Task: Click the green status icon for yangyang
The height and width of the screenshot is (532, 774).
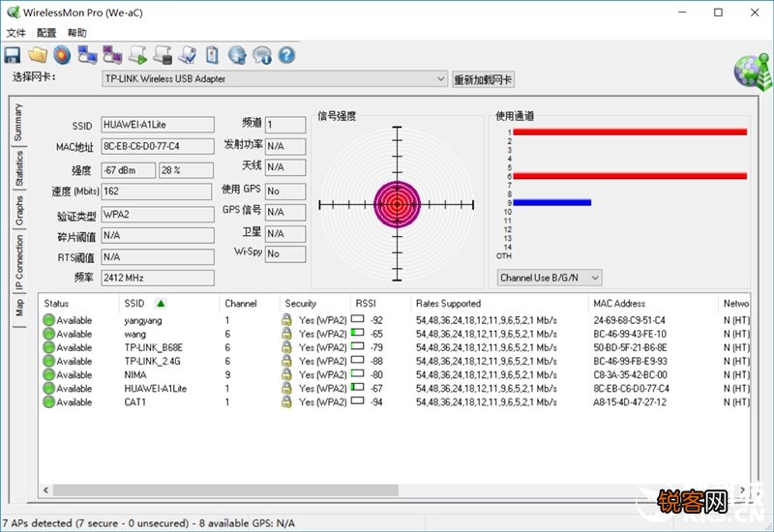Action: (x=49, y=320)
